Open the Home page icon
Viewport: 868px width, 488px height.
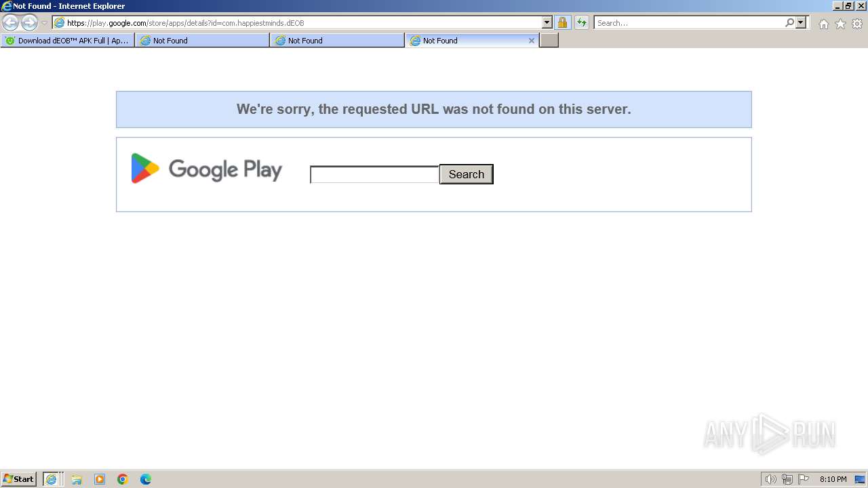823,24
